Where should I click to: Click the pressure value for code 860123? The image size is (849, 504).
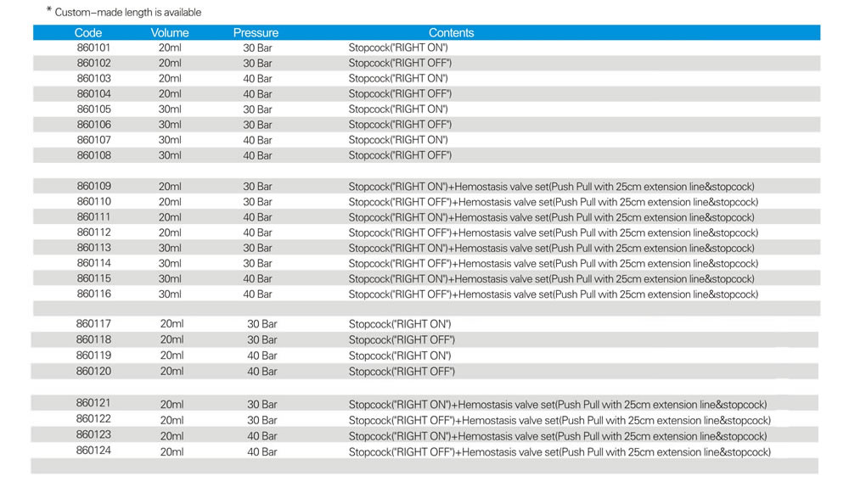tap(262, 436)
